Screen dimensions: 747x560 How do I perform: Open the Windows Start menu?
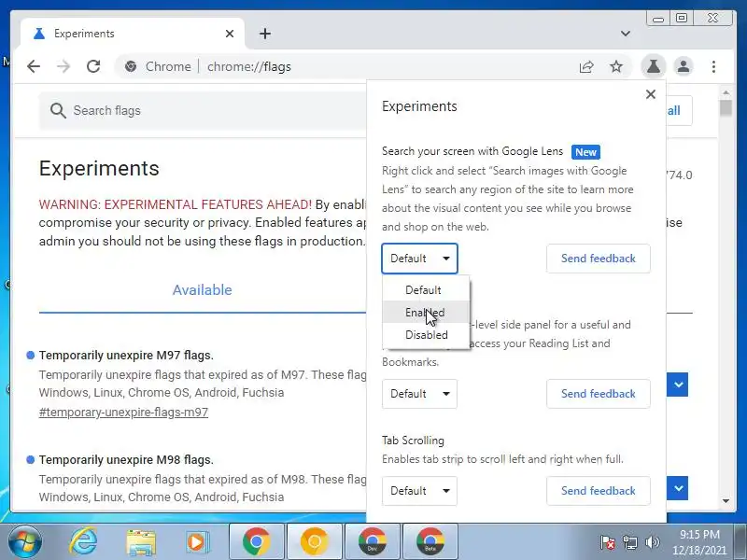pyautogui.click(x=24, y=541)
